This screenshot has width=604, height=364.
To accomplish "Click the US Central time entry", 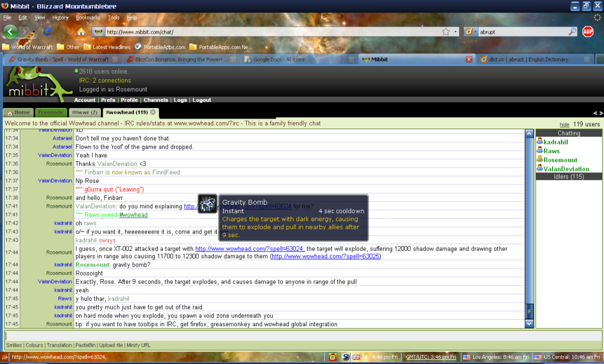I will coord(567,357).
